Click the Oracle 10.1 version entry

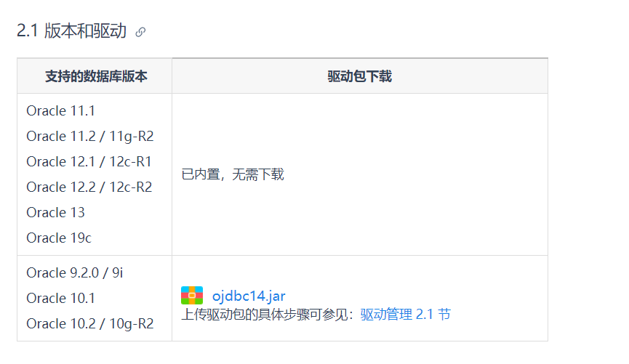pos(60,299)
